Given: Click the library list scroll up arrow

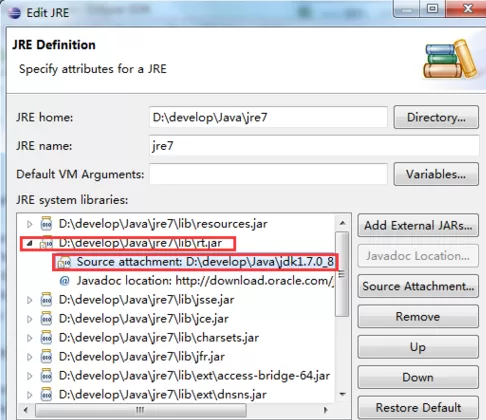Looking at the screenshot, I should pos(342,223).
